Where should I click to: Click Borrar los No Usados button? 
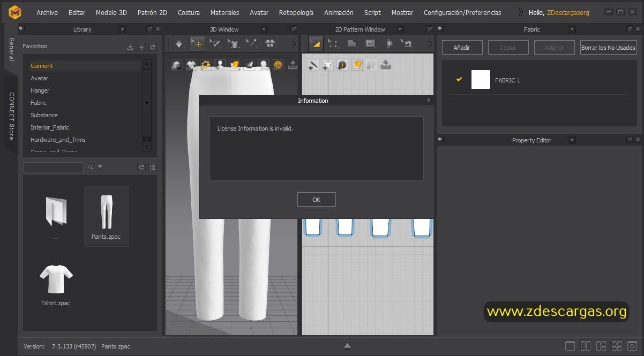608,48
